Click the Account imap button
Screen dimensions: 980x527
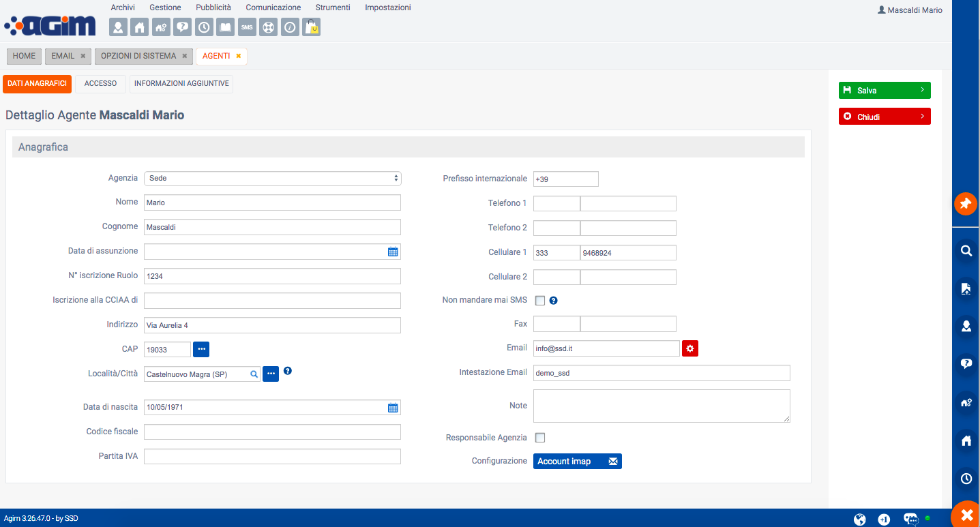[x=578, y=462]
